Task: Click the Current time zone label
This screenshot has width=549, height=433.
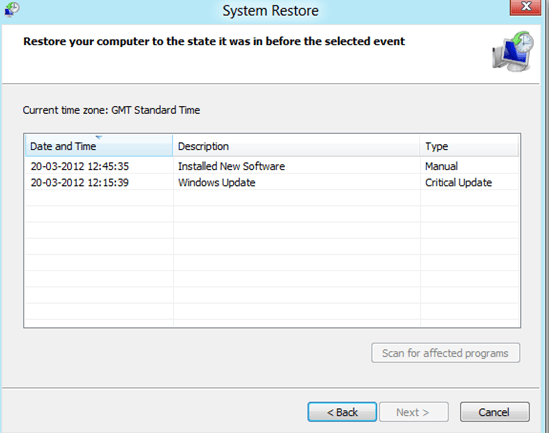Action: [x=111, y=110]
